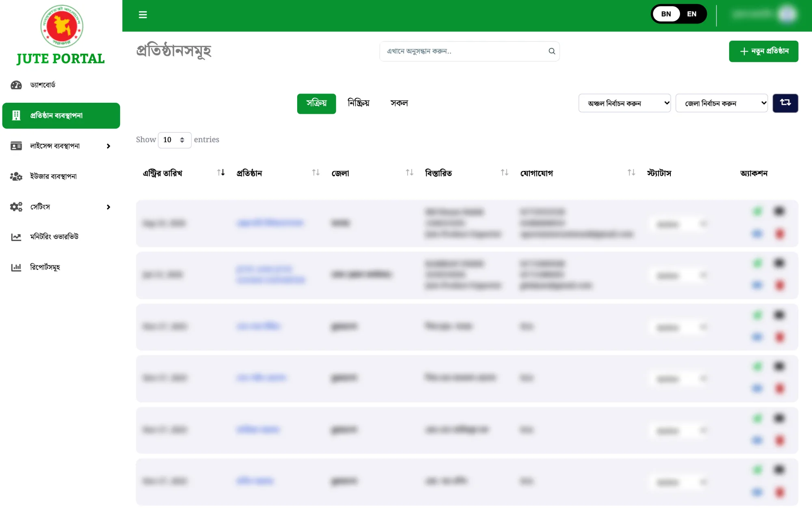The width and height of the screenshot is (812, 508).
Task: Sort by জেলা column arrows
Action: pyautogui.click(x=410, y=173)
